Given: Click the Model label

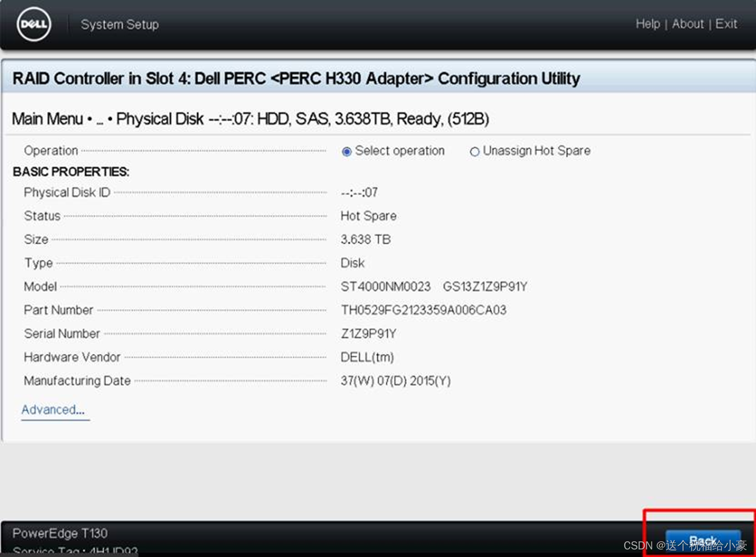Looking at the screenshot, I should (x=40, y=286).
